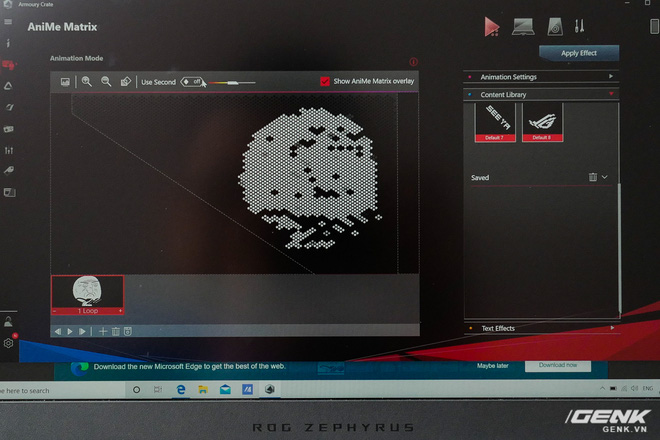This screenshot has width=660, height=440.
Task: Uncheck Show AniMe Matrix overlay
Action: (325, 81)
